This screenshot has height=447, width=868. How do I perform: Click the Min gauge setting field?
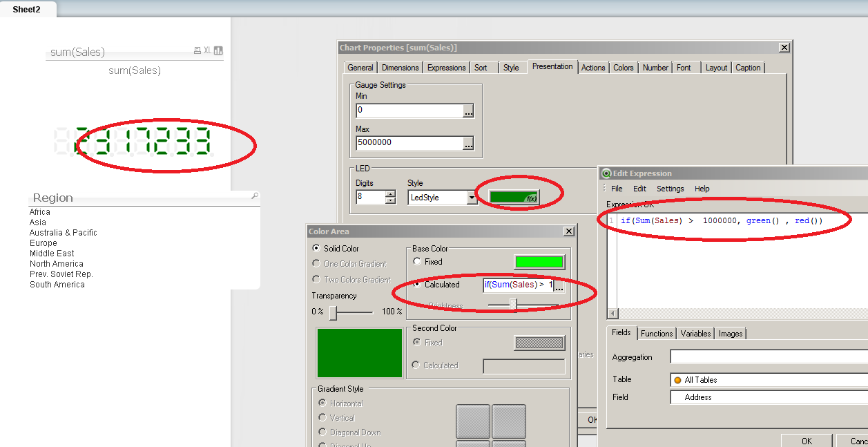point(409,111)
